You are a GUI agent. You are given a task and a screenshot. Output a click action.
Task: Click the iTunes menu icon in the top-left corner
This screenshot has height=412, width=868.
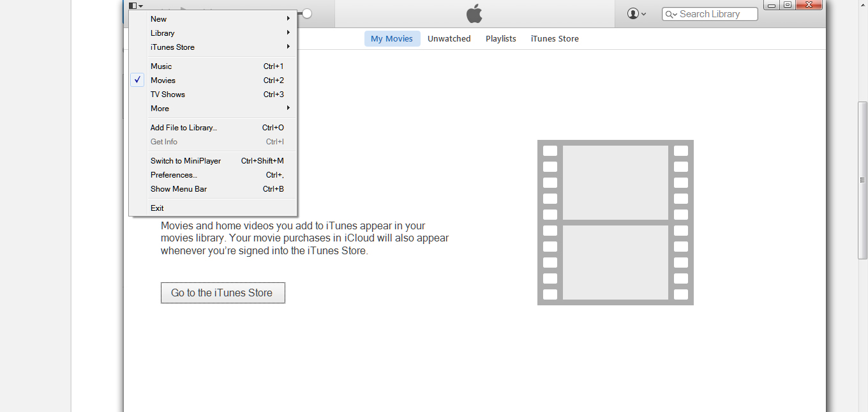(x=135, y=6)
